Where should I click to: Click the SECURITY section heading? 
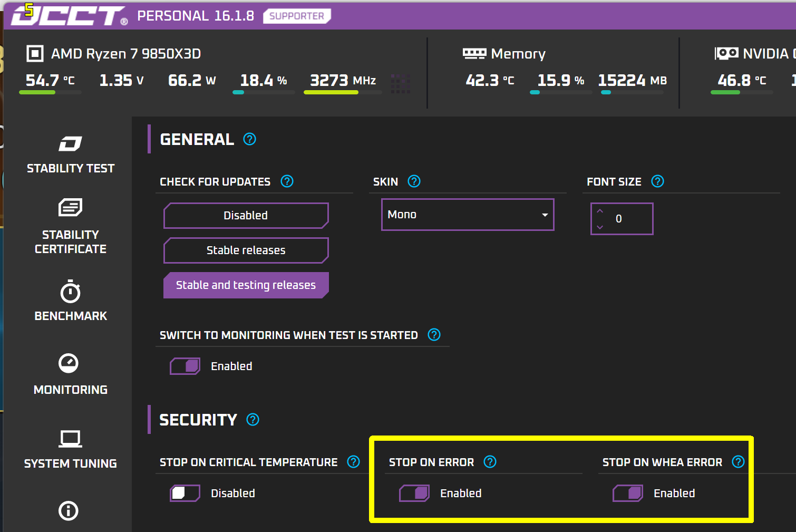click(198, 420)
